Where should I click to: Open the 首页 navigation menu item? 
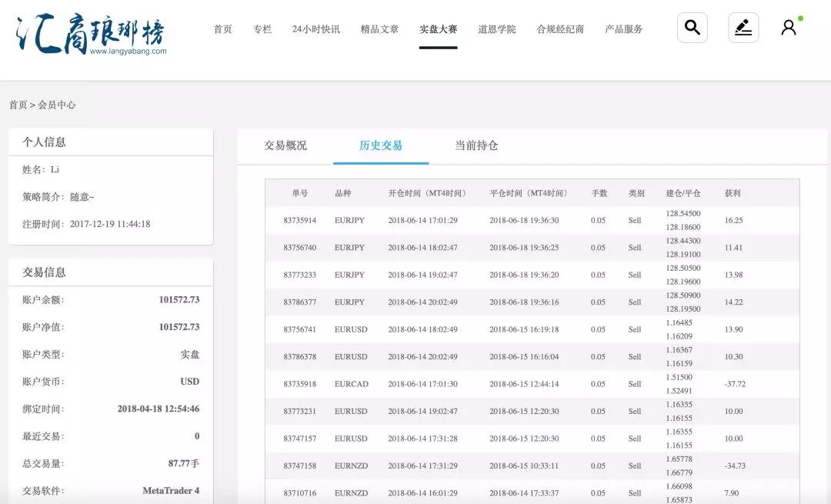pos(222,29)
